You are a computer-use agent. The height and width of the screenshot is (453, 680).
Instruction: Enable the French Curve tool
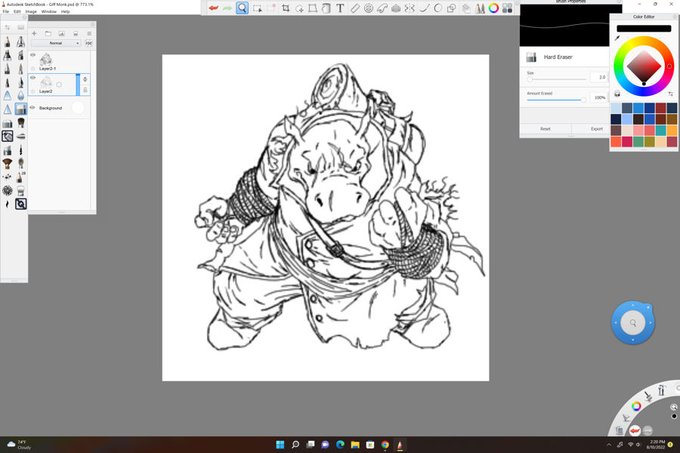point(382,8)
